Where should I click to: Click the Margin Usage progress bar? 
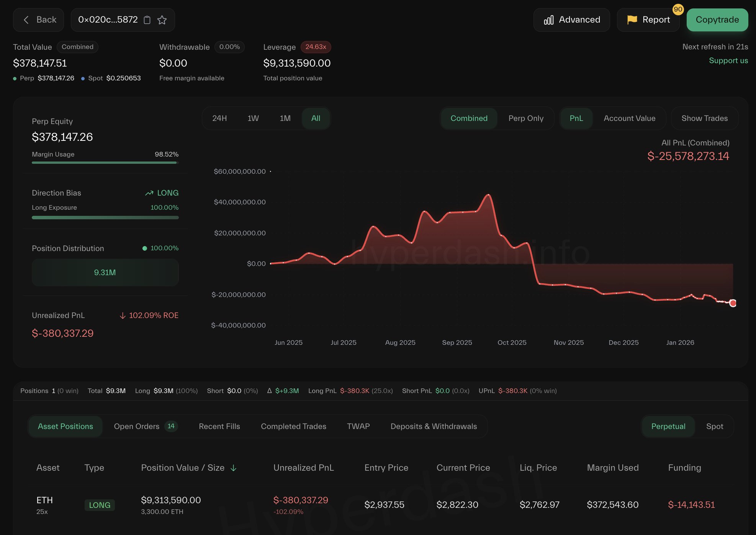pos(105,163)
